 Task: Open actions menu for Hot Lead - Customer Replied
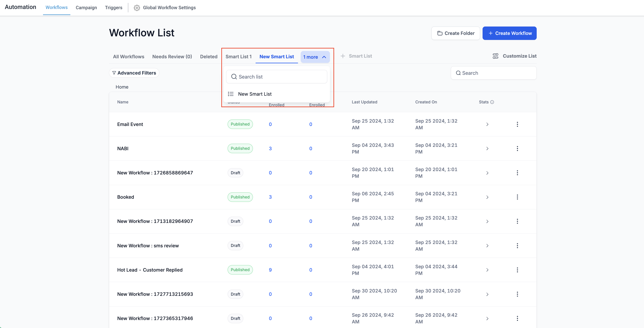517,270
